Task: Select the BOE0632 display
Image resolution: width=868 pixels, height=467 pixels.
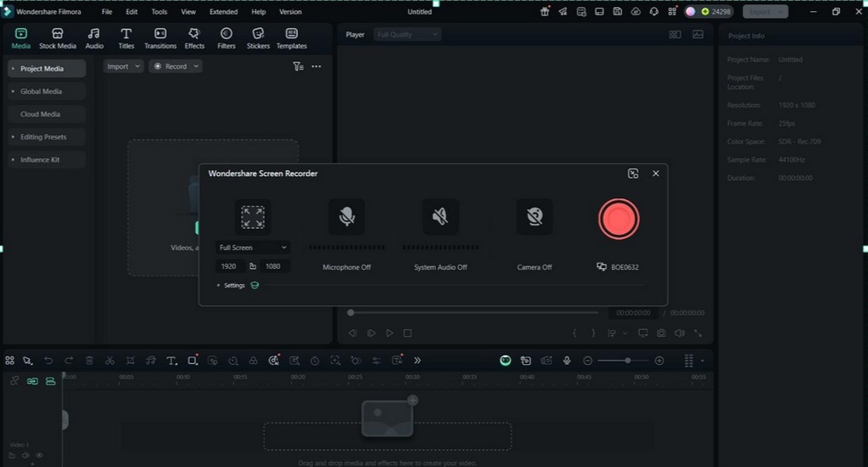Action: [x=618, y=267]
